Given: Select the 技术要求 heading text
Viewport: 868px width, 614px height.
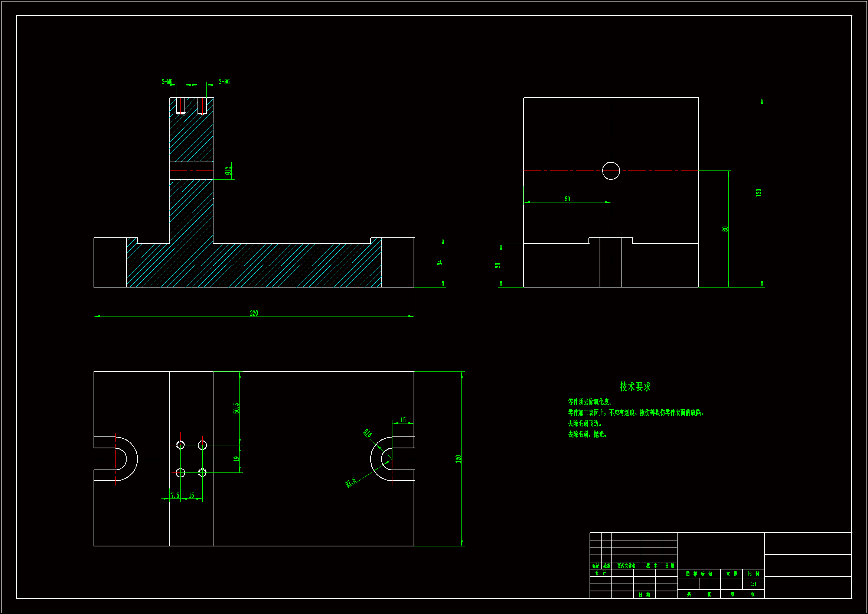Looking at the screenshot, I should tap(635, 387).
